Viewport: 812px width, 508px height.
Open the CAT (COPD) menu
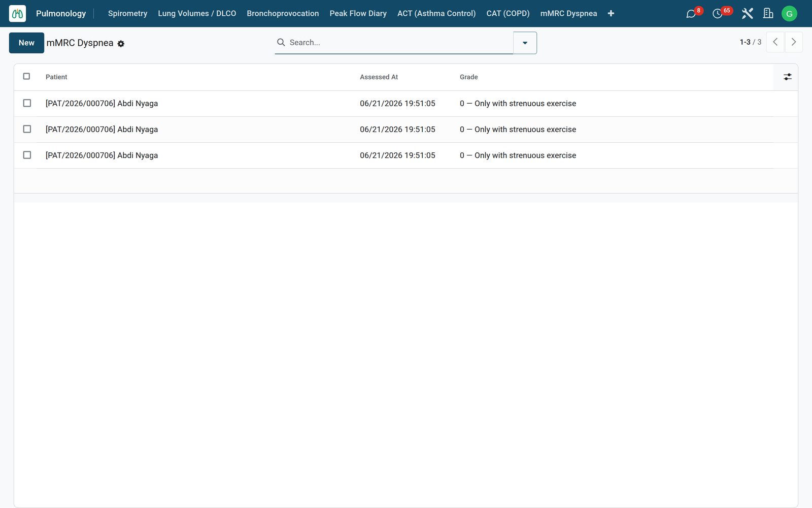(x=507, y=14)
